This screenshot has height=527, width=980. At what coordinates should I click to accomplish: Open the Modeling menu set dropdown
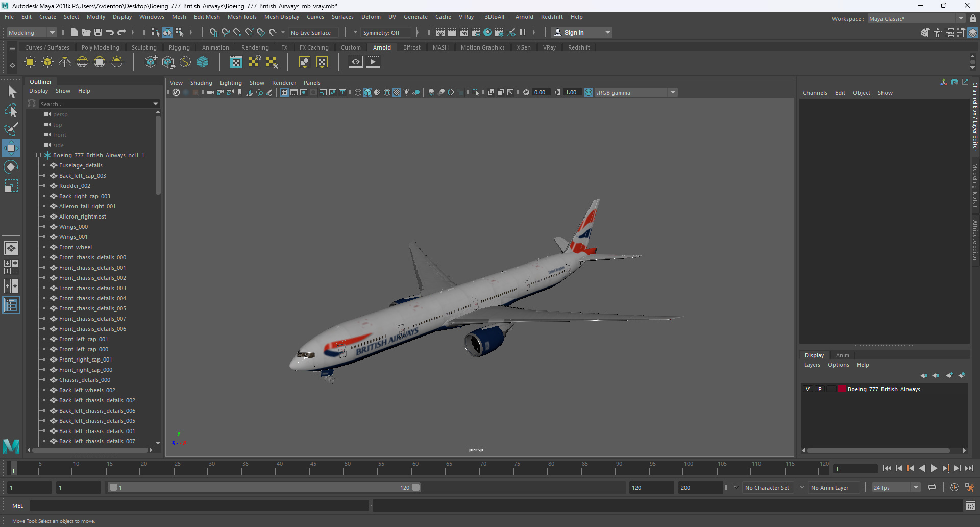pos(32,32)
